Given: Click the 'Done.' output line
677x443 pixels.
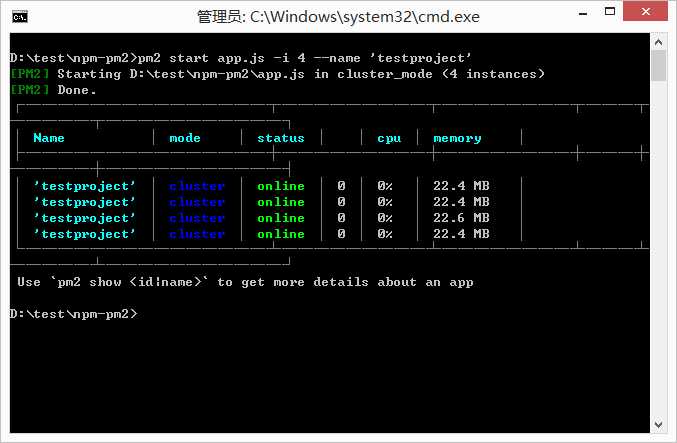Looking at the screenshot, I should (54, 90).
